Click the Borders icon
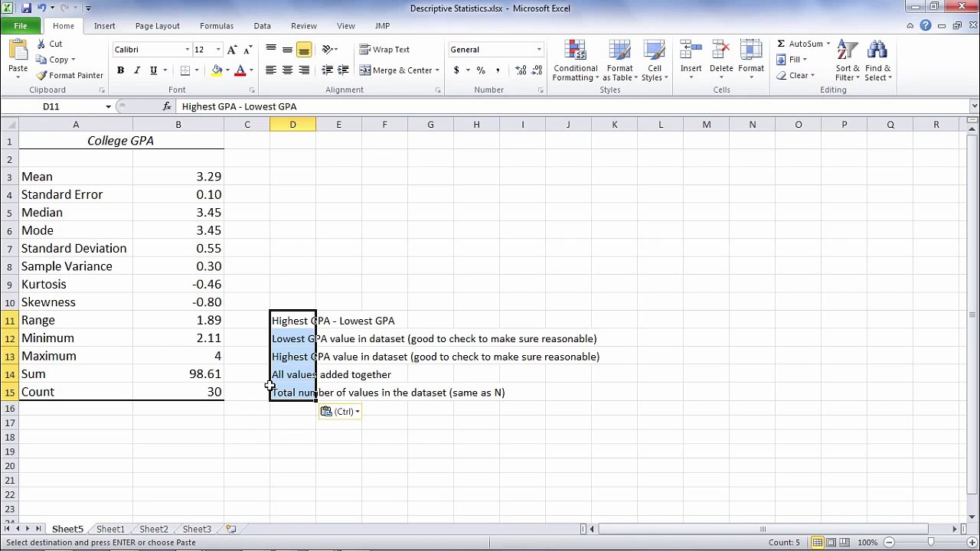This screenshot has width=980, height=551. coord(185,70)
